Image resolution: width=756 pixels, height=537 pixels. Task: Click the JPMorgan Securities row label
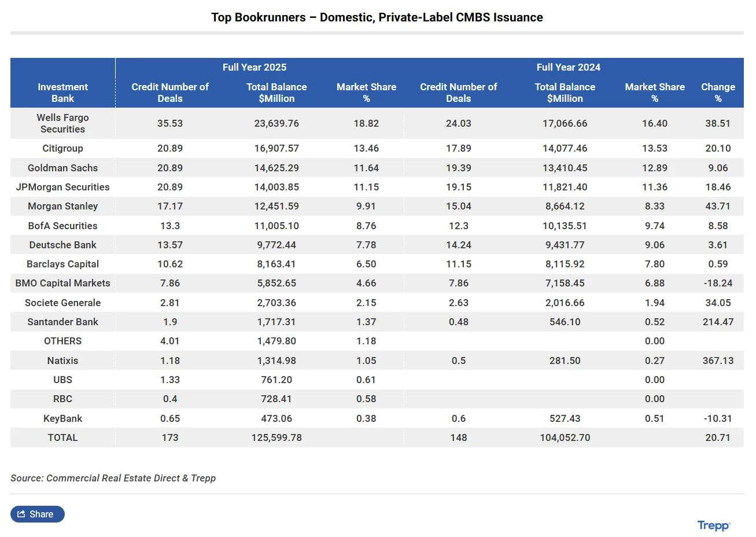(62, 187)
